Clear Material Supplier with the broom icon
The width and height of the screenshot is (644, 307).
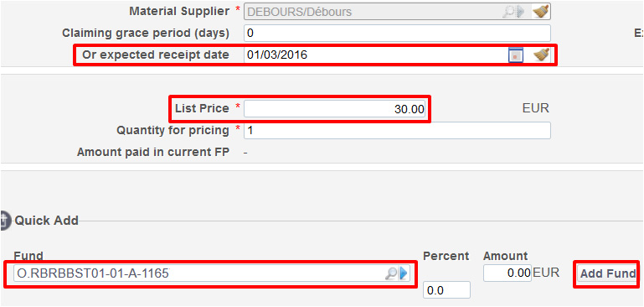[x=541, y=12]
